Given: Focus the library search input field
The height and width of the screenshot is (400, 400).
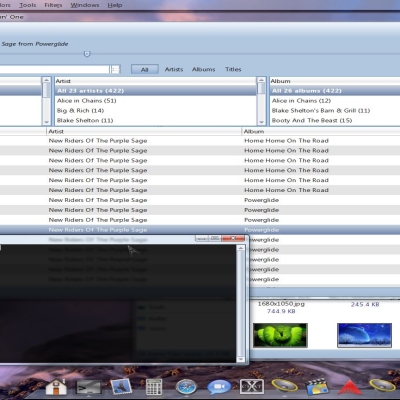Looking at the screenshot, I should (54, 69).
